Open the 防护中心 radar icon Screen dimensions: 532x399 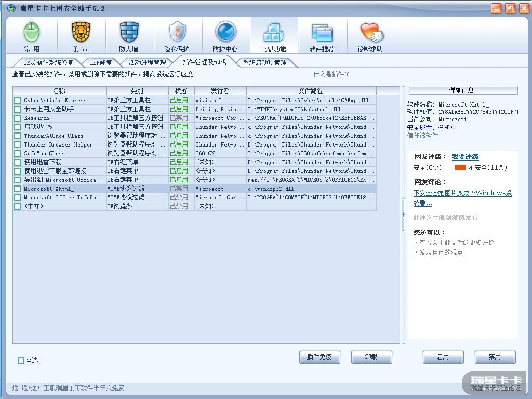(225, 36)
